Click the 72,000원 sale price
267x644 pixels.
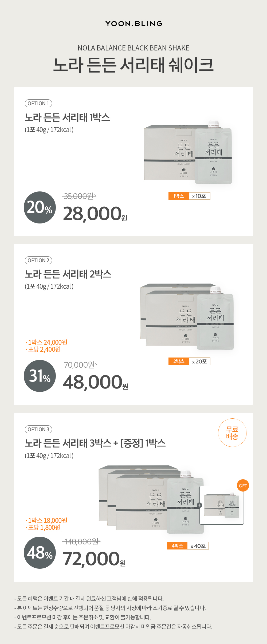click(94, 559)
